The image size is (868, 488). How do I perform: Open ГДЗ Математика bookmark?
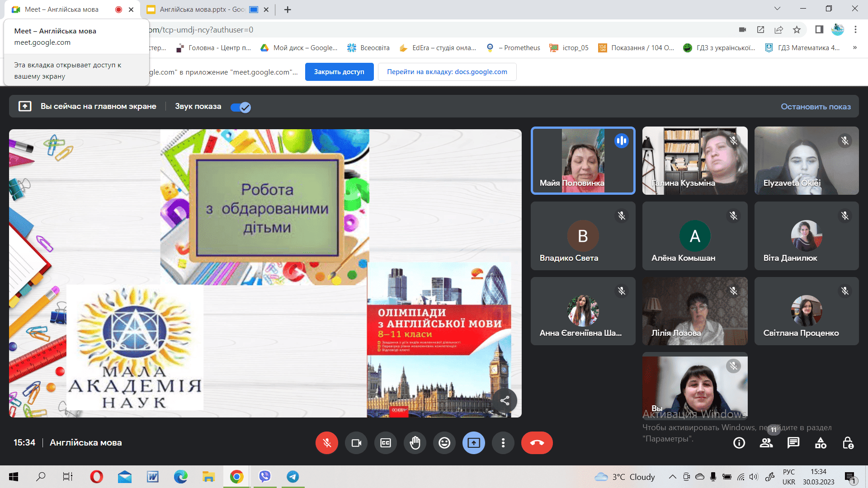pos(802,48)
